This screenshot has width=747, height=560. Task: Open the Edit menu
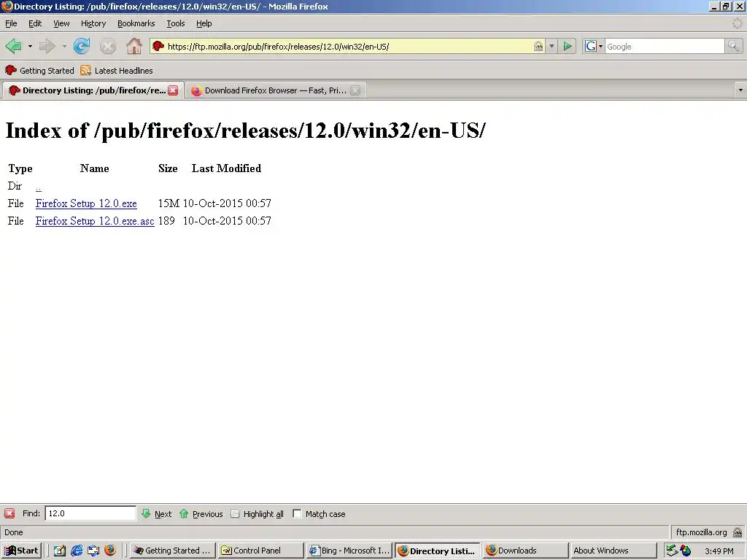coord(35,23)
